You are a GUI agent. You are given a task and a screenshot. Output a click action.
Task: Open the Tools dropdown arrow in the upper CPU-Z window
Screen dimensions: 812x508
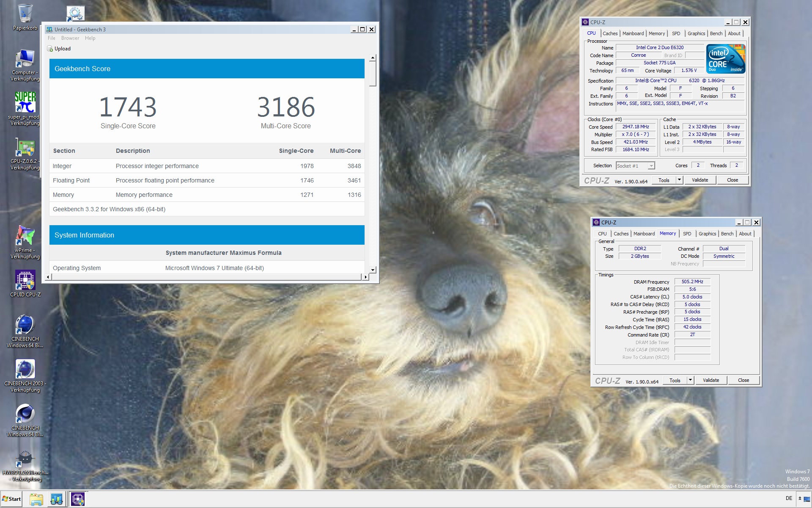pos(679,180)
